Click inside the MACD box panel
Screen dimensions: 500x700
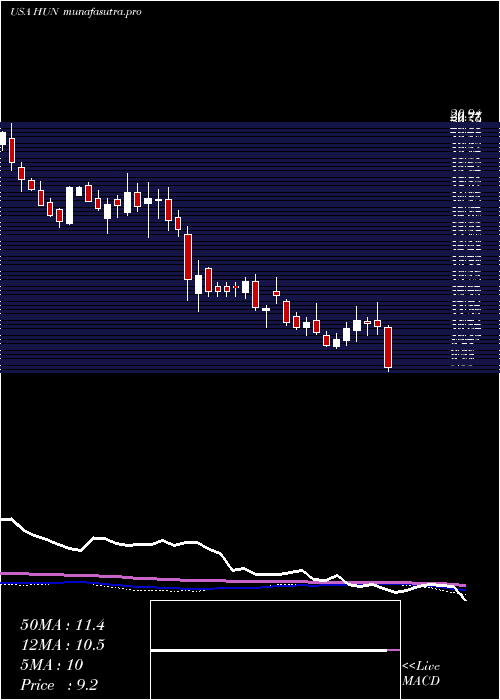tap(275, 650)
